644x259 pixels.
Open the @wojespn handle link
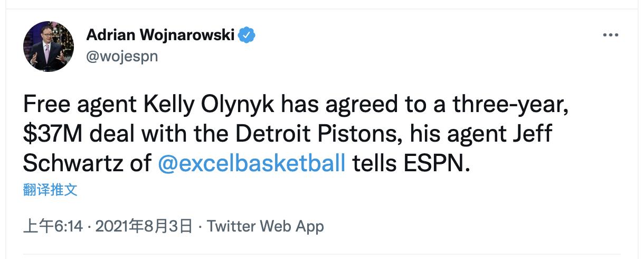121,55
